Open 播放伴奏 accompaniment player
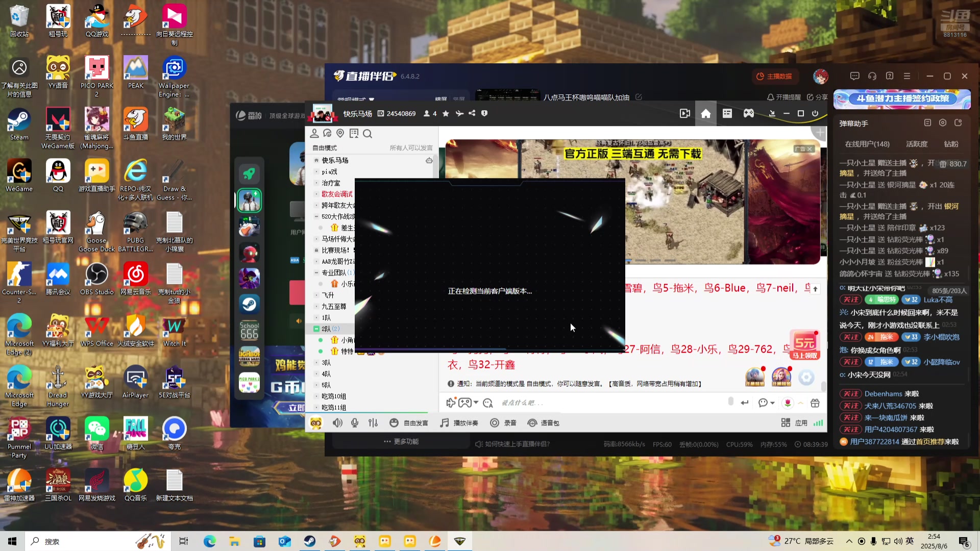 [459, 423]
